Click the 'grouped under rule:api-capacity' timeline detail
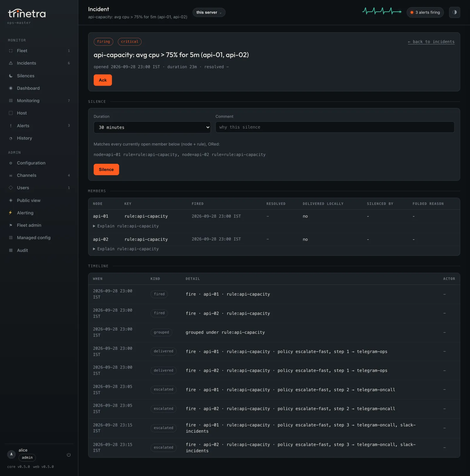 click(225, 332)
